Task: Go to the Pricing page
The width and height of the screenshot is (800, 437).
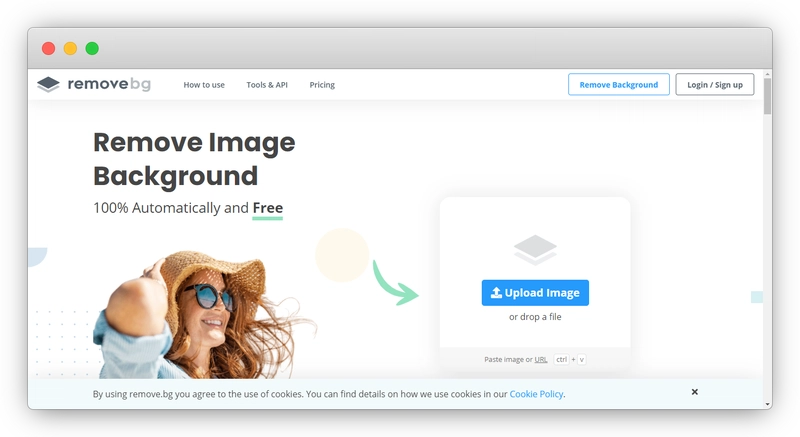Action: tap(322, 85)
